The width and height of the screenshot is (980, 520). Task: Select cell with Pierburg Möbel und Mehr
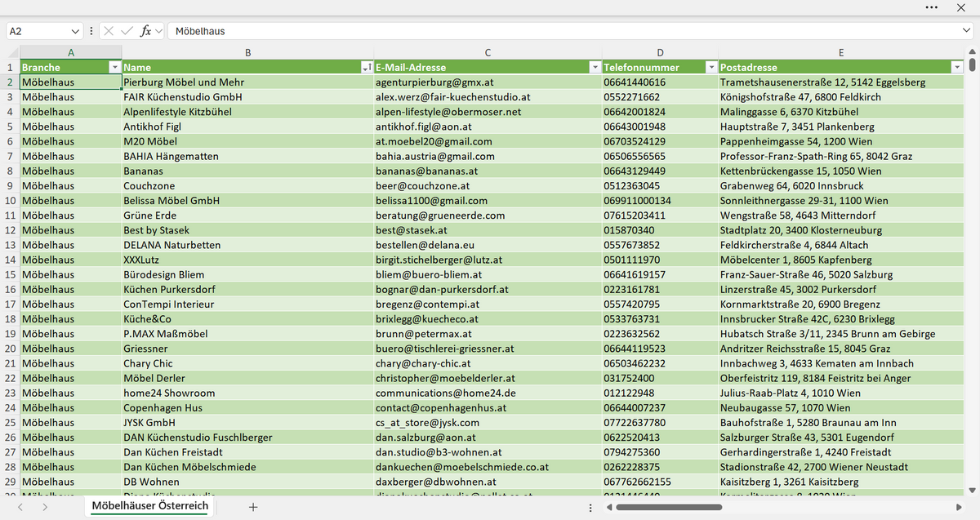pyautogui.click(x=248, y=82)
